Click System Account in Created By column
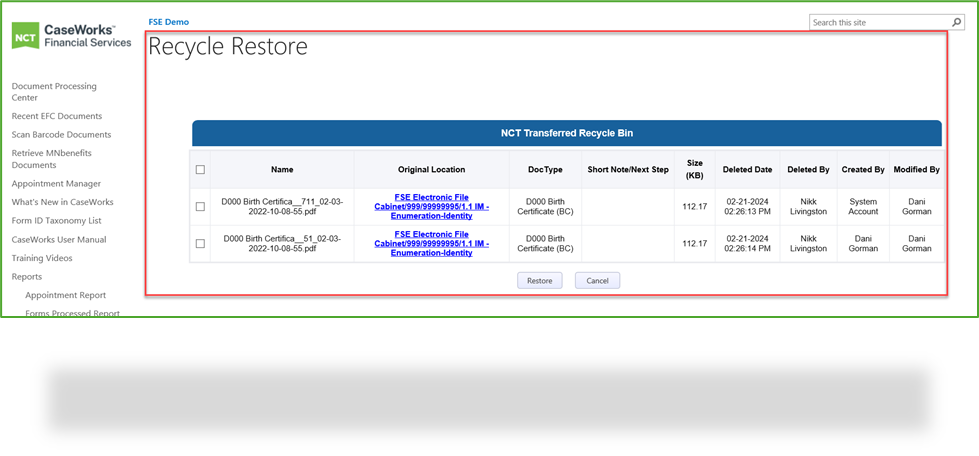This screenshot has width=979, height=456. (x=863, y=207)
